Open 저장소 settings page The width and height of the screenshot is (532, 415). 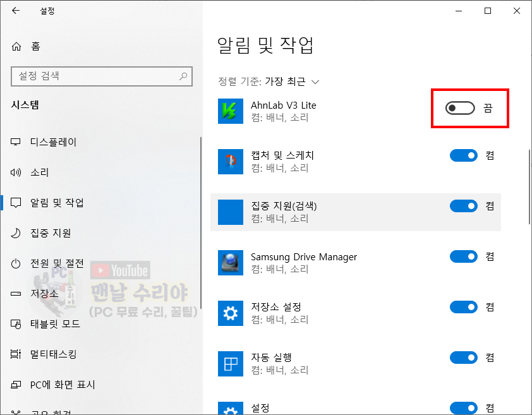[44, 294]
